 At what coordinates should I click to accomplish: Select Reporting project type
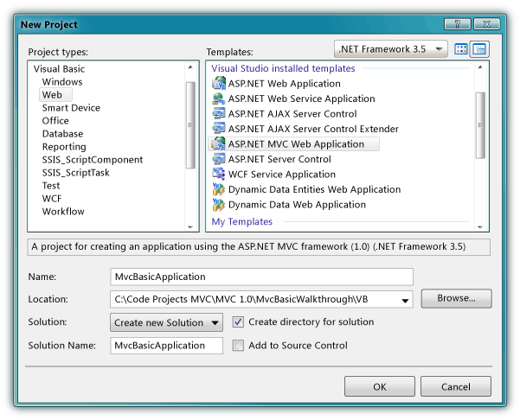click(64, 146)
